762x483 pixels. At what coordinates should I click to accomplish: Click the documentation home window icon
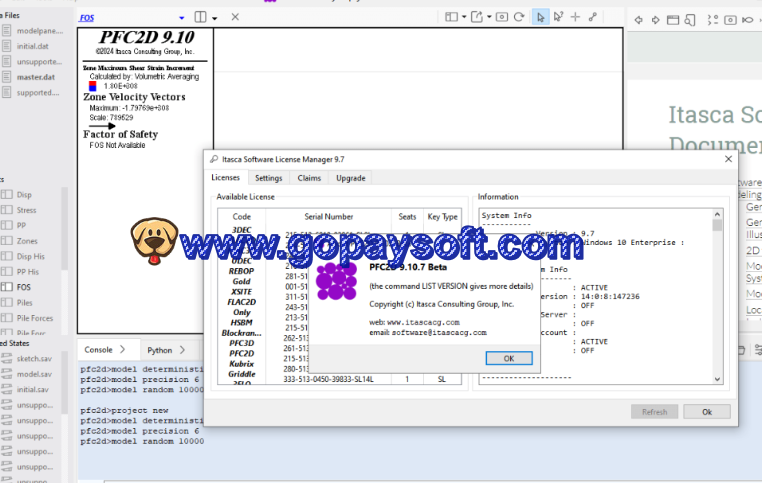pyautogui.click(x=673, y=20)
